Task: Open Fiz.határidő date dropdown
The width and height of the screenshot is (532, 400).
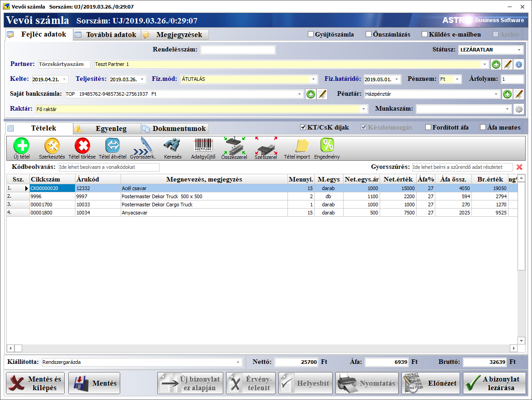Action: [396, 79]
